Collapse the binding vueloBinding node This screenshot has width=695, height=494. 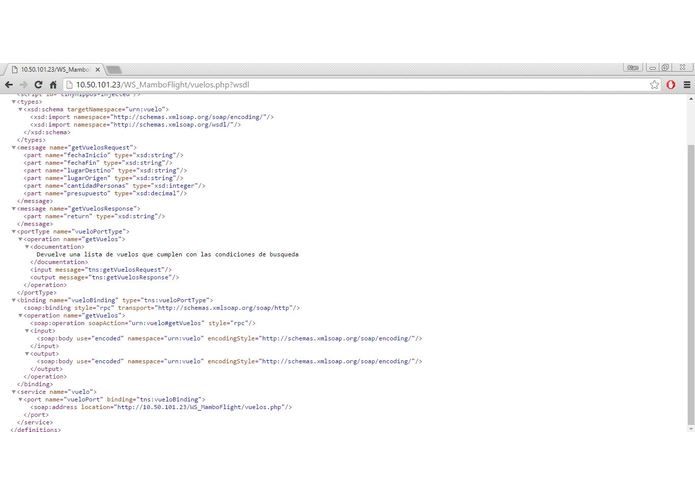13,300
